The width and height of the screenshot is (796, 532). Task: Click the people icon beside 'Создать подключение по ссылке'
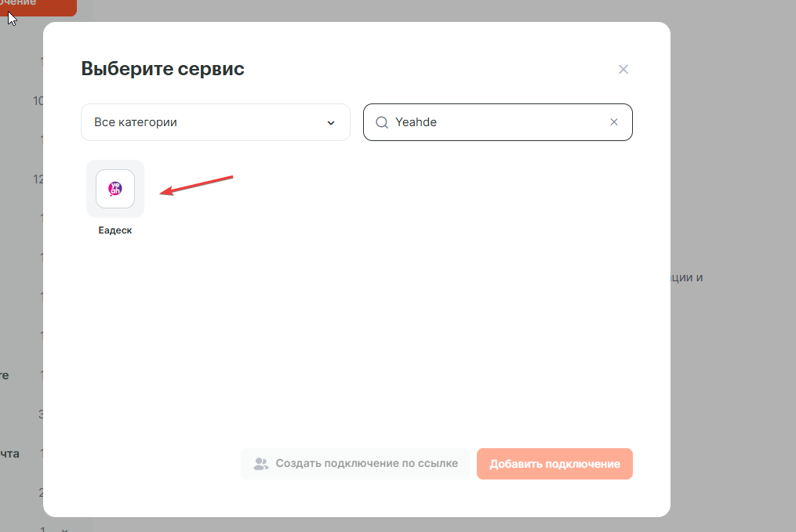pyautogui.click(x=261, y=464)
